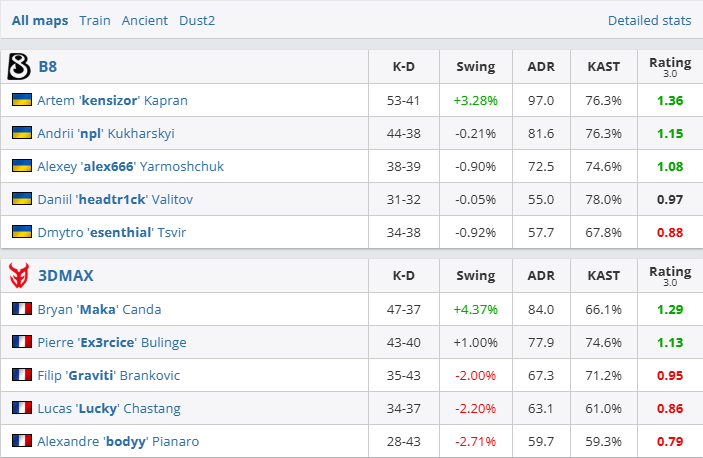Click the Ukraine flag next to esenthial

(21, 232)
